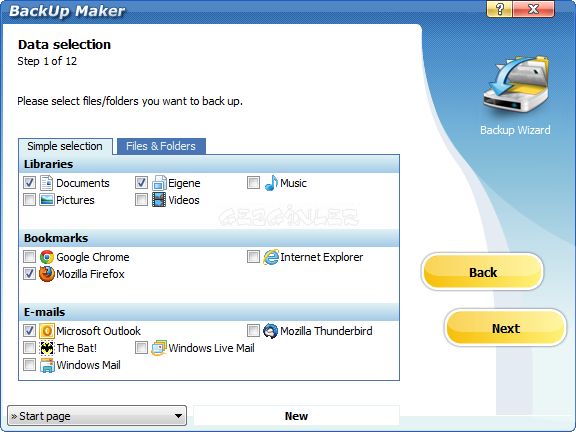Image resolution: width=576 pixels, height=432 pixels.
Task: Click the Backup Wizard drive icon
Action: coord(516,84)
